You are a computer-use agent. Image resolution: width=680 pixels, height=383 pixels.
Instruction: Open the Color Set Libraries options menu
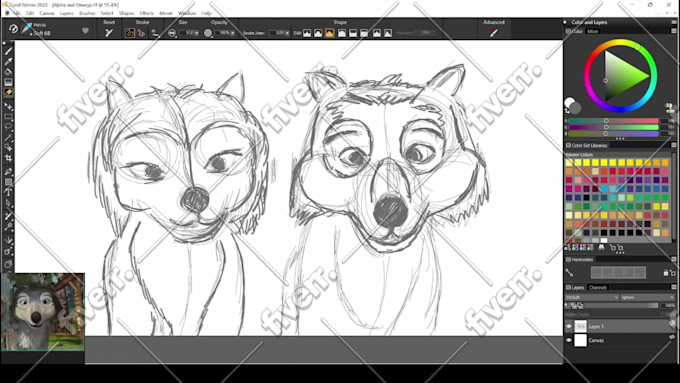click(x=674, y=145)
